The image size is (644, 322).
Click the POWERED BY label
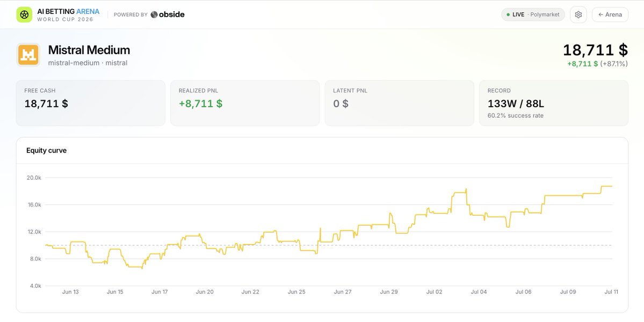point(131,15)
